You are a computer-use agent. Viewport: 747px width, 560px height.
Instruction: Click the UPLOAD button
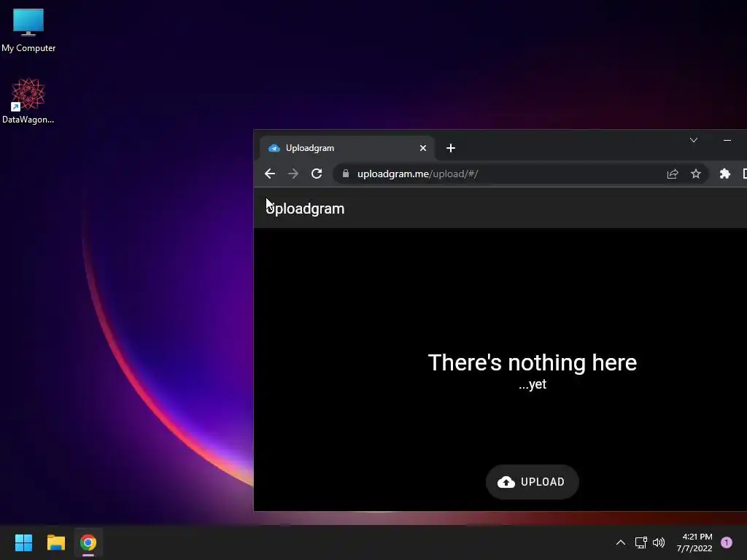tap(532, 482)
